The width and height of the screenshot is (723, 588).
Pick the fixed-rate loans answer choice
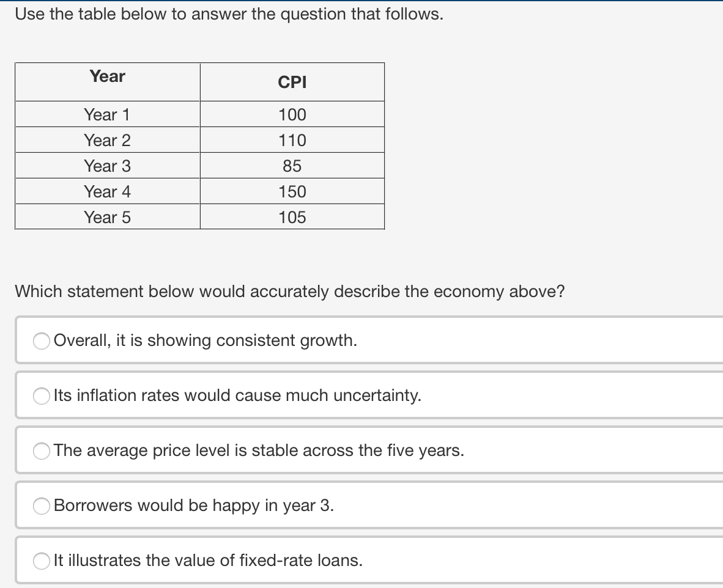tap(41, 560)
